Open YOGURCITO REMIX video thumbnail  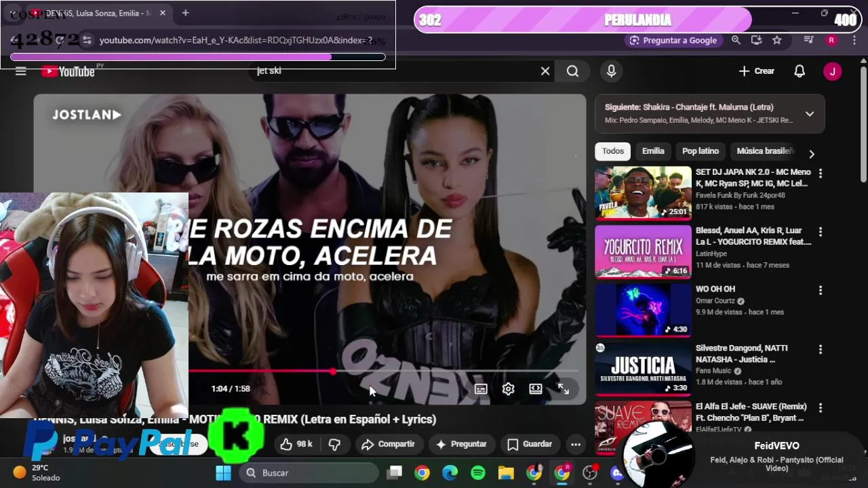(643, 251)
